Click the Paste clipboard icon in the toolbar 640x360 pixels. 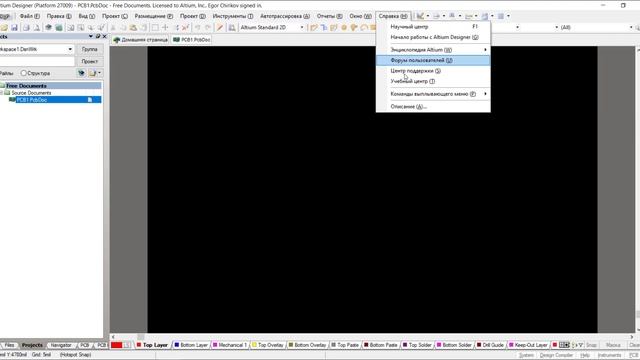click(133, 27)
